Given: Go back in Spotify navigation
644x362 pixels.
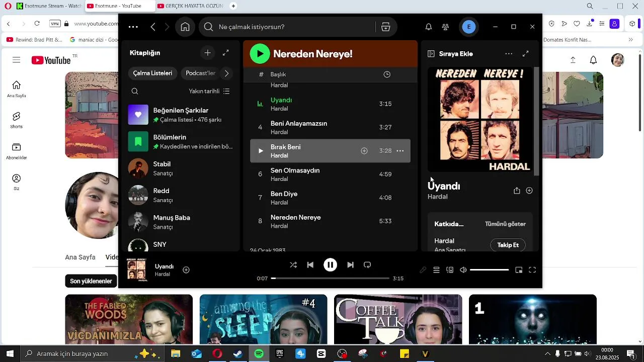Looking at the screenshot, I should pyautogui.click(x=153, y=27).
